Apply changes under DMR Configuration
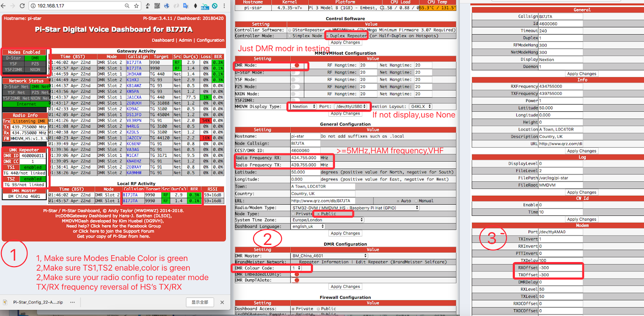This screenshot has height=316, width=644. point(345,287)
